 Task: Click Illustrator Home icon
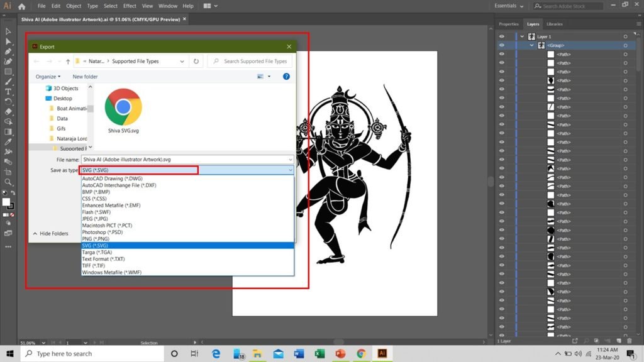tap(22, 6)
